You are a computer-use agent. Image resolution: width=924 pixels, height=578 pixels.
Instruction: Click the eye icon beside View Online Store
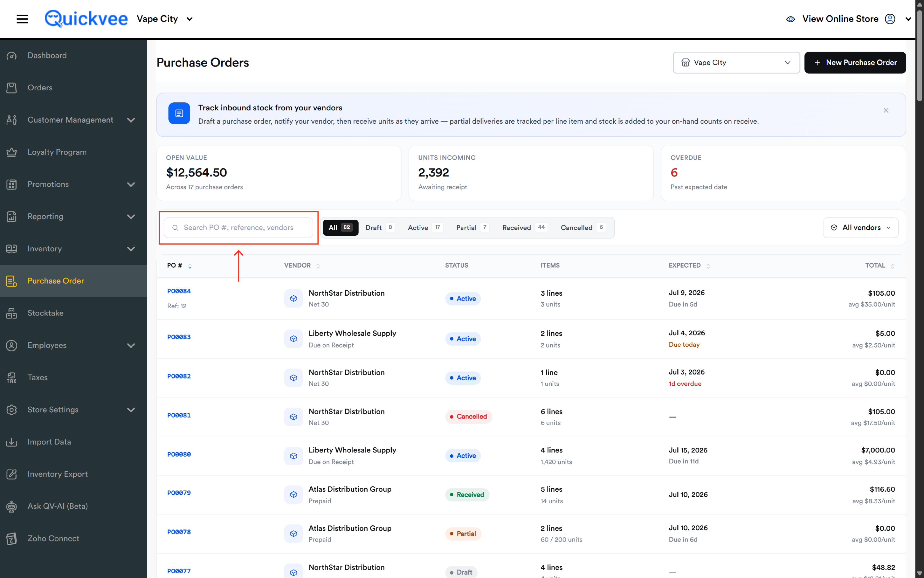pyautogui.click(x=790, y=19)
